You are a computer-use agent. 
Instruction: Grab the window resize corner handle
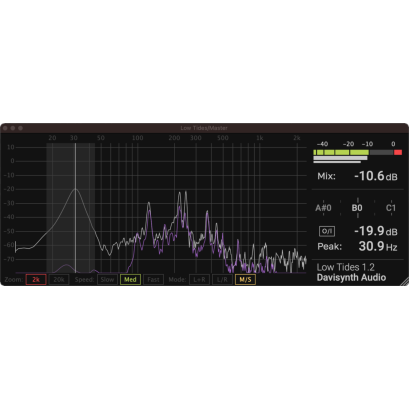(404, 282)
